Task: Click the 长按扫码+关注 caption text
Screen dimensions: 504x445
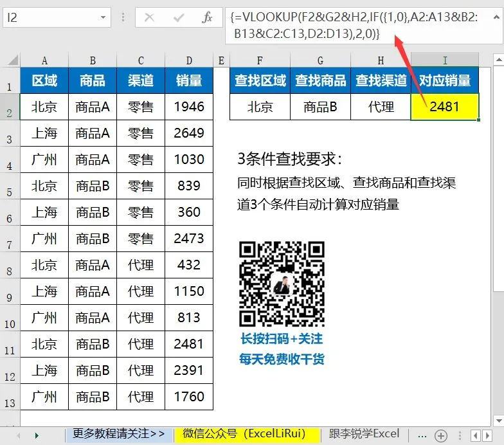Action: tap(282, 339)
